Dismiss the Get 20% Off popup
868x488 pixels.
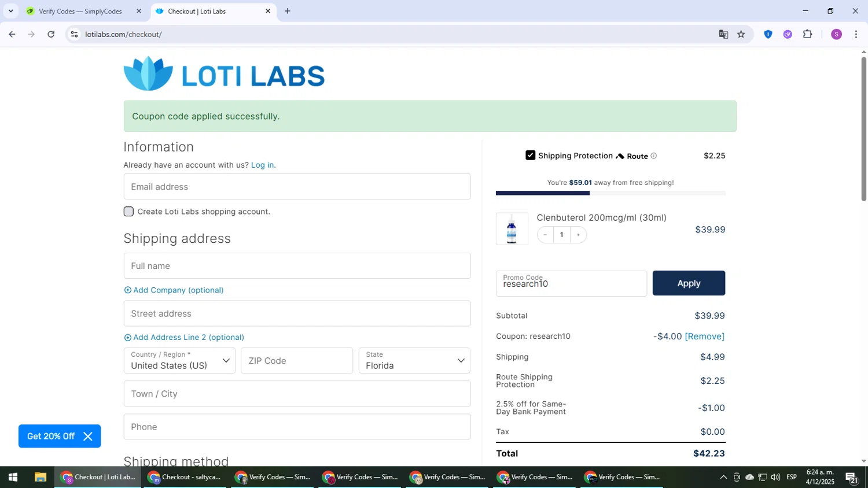pyautogui.click(x=88, y=437)
